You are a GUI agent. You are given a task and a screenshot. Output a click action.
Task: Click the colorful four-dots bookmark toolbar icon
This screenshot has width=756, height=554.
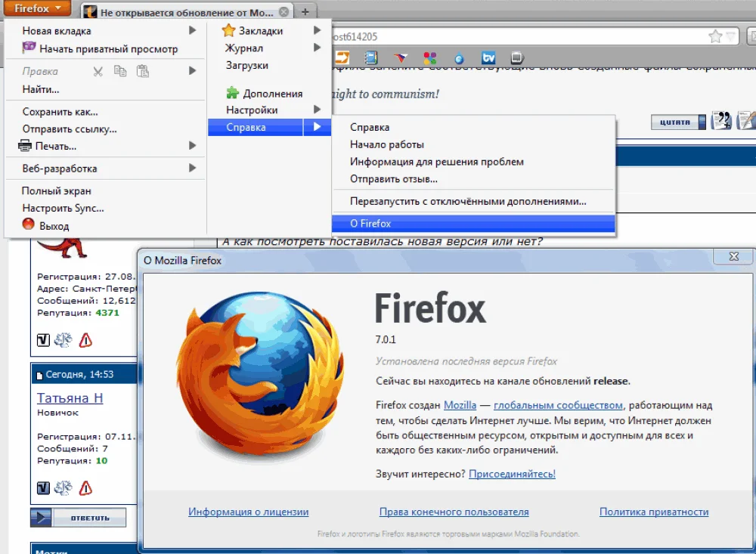coord(429,58)
